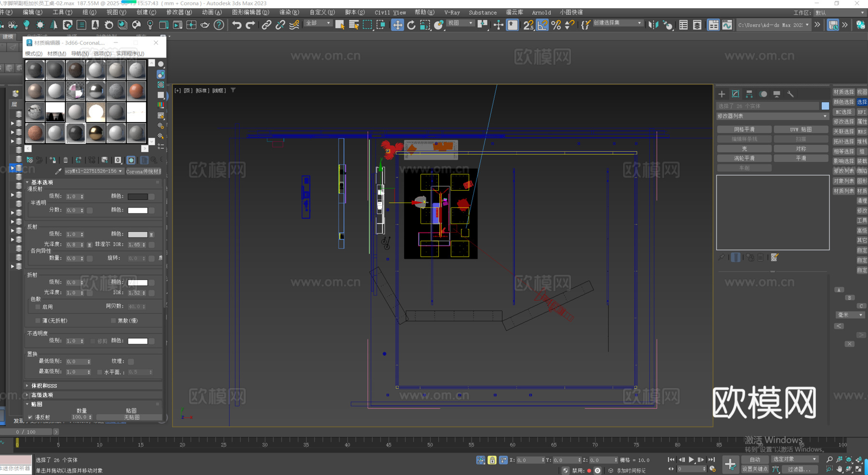
Task: Open the 工作区 默认 dropdown
Action: [839, 13]
